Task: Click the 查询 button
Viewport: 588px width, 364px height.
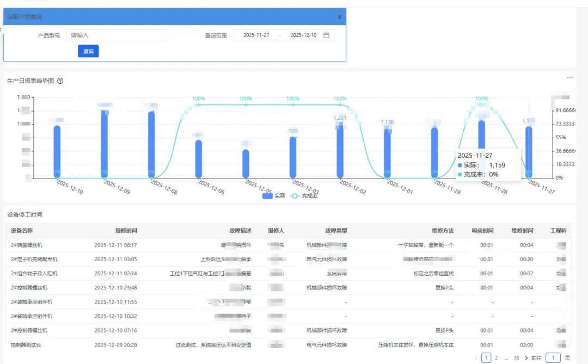Action: tap(88, 51)
